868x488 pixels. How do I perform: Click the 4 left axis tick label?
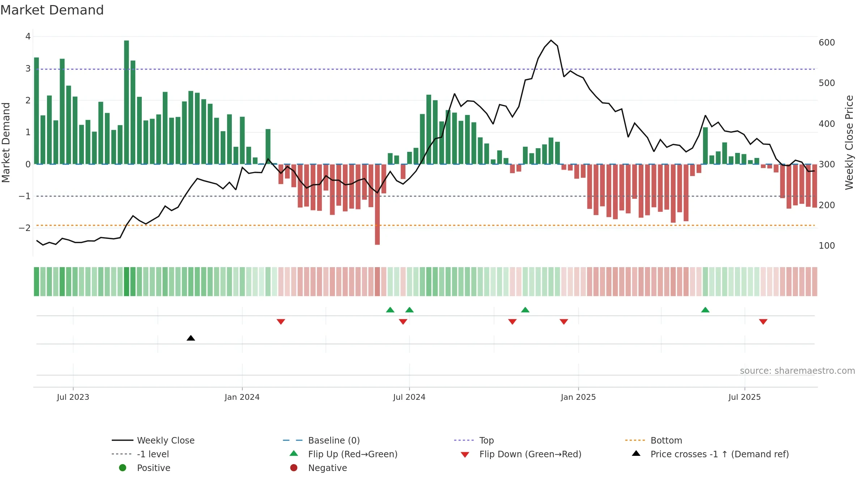[28, 37]
